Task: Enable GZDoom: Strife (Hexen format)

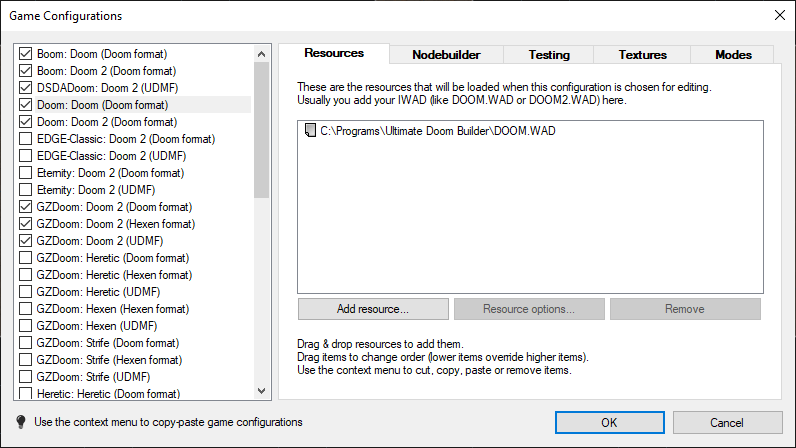Action: (25, 360)
